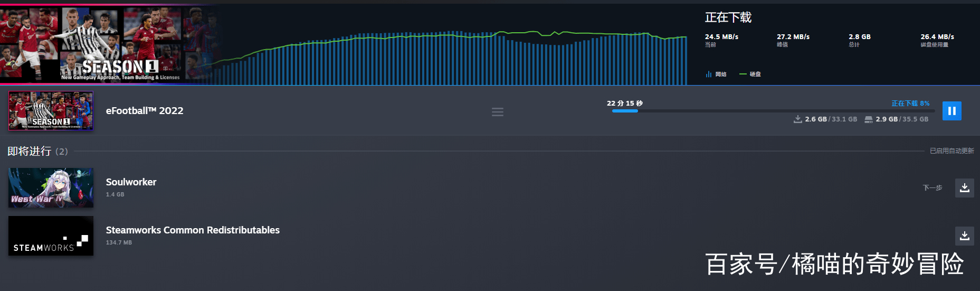980x291 pixels.
Task: Click the disk usage icon beside 2.9 GB
Action: pos(869,119)
